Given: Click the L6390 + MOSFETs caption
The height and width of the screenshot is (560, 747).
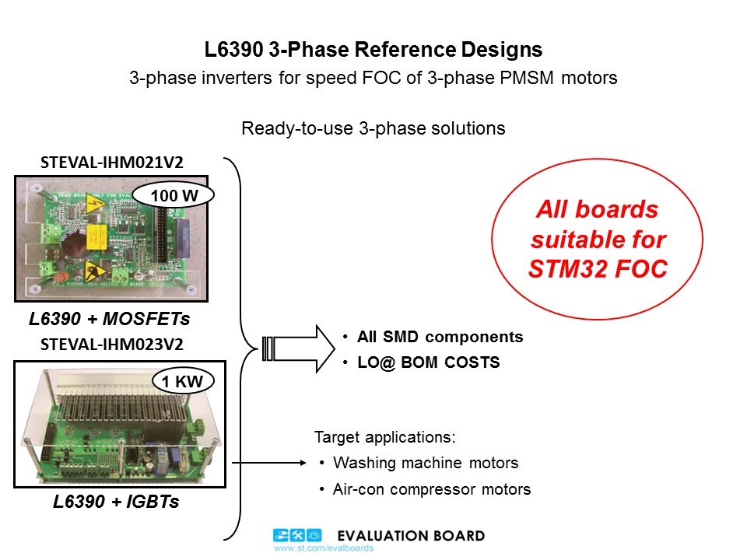Looking at the screenshot, I should (x=110, y=319).
